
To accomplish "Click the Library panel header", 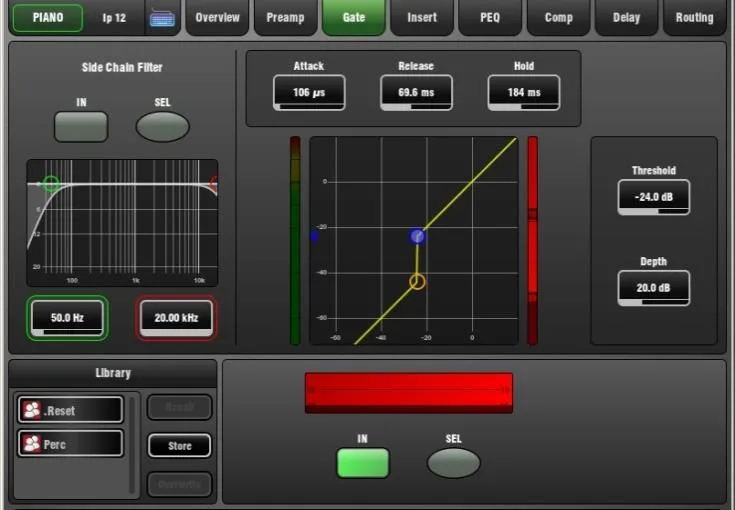I will tap(113, 373).
